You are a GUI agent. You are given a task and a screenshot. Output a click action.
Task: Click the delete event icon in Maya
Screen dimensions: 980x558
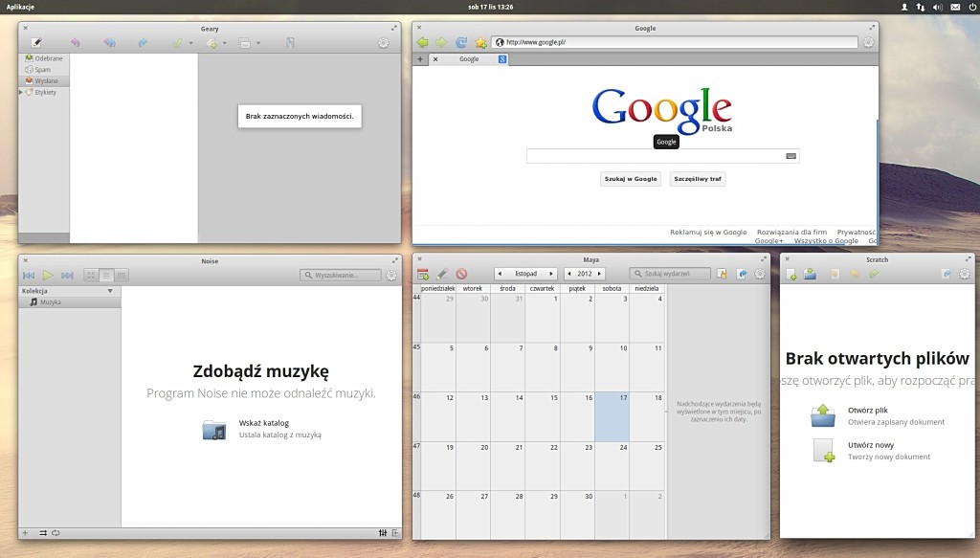tap(461, 274)
